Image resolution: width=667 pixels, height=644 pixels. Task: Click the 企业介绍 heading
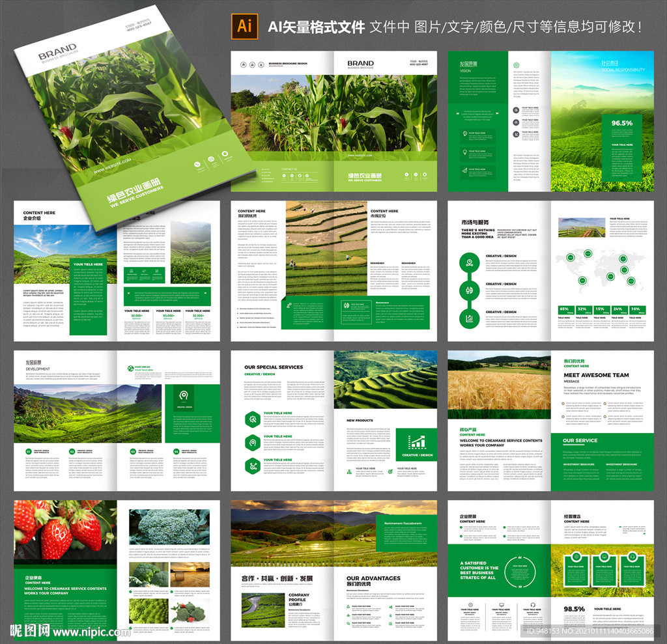32,218
